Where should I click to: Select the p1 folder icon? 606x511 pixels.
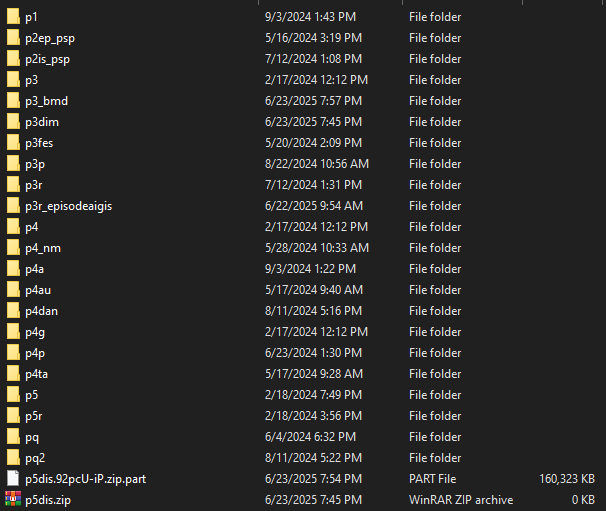[13, 17]
